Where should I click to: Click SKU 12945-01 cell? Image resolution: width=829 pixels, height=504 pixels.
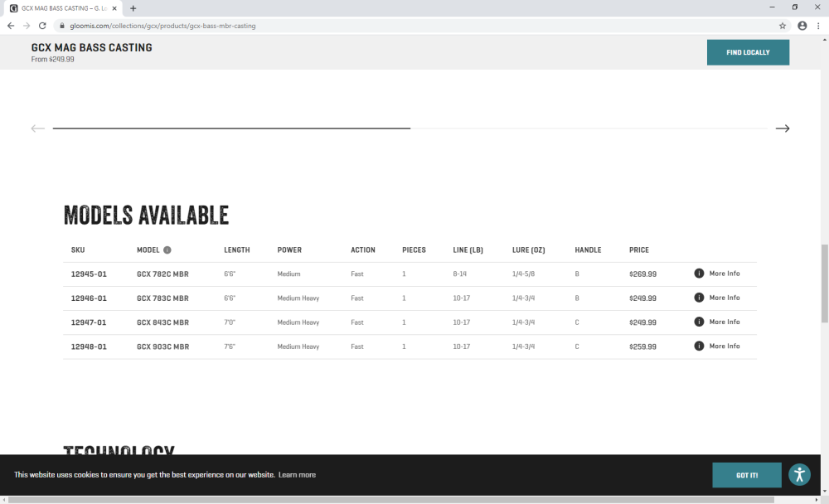click(89, 274)
